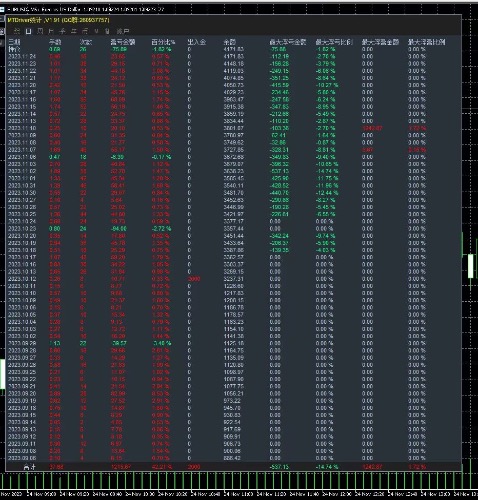This screenshot has height=500, width=478.
Task: Select the 2023.11.10 date cell
Action: point(22,128)
